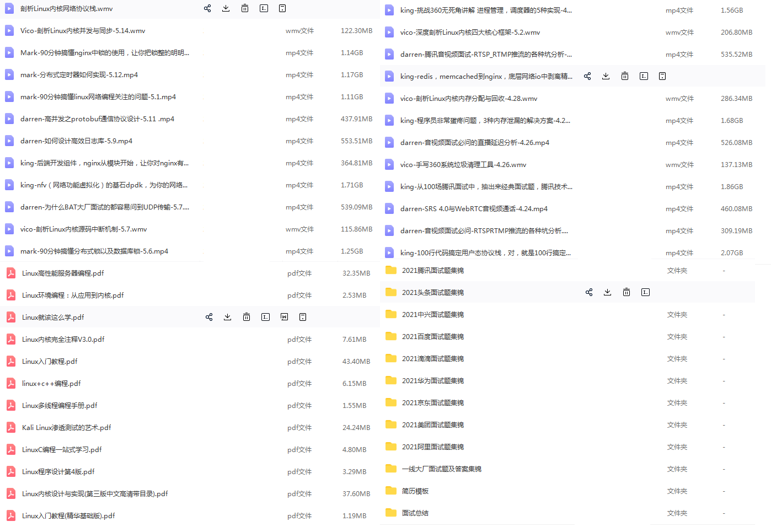This screenshot has width=771, height=532.
Task: Click the PDF icon of Linux高性能服务器编程.pdf
Action: coord(11,273)
